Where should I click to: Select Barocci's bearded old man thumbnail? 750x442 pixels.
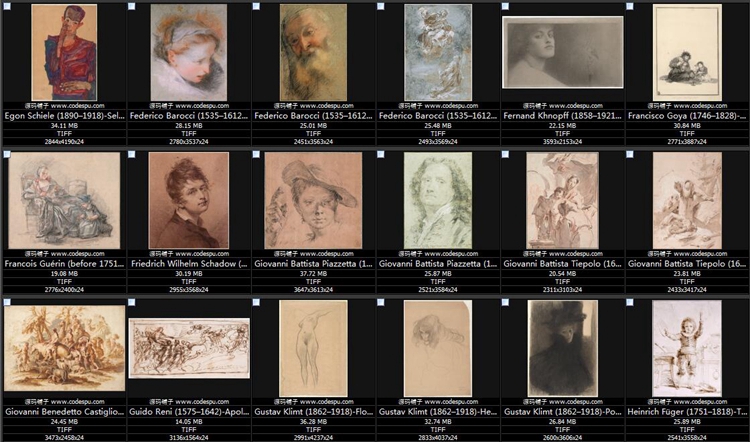[313, 53]
